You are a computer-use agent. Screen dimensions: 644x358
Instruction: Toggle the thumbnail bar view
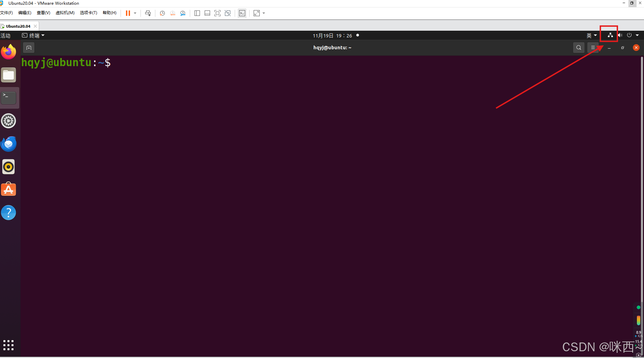(207, 13)
